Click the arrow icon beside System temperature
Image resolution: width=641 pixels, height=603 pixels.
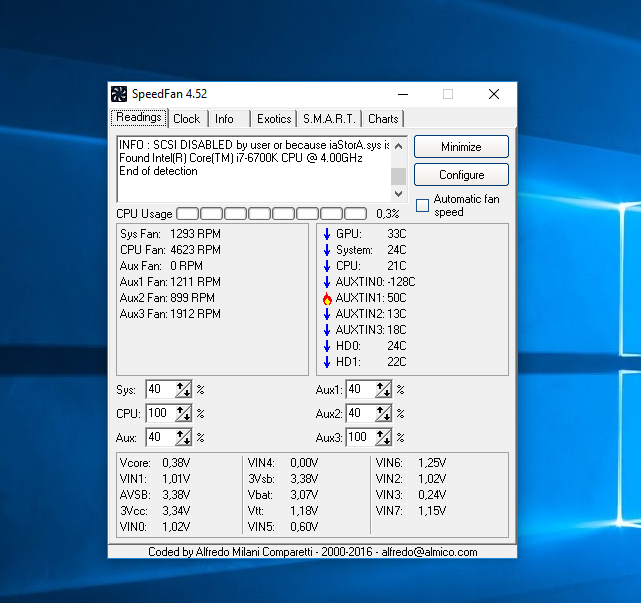click(326, 250)
